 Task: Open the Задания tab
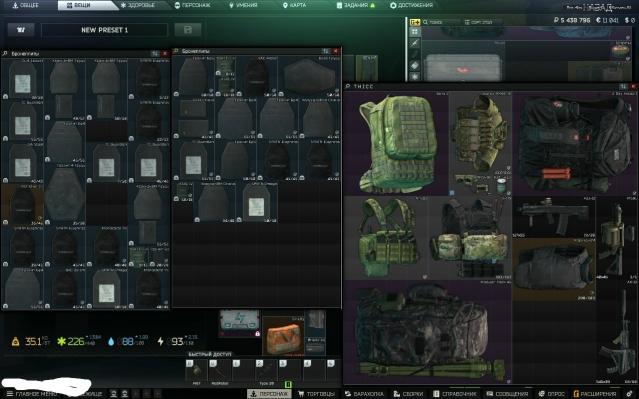point(355,5)
